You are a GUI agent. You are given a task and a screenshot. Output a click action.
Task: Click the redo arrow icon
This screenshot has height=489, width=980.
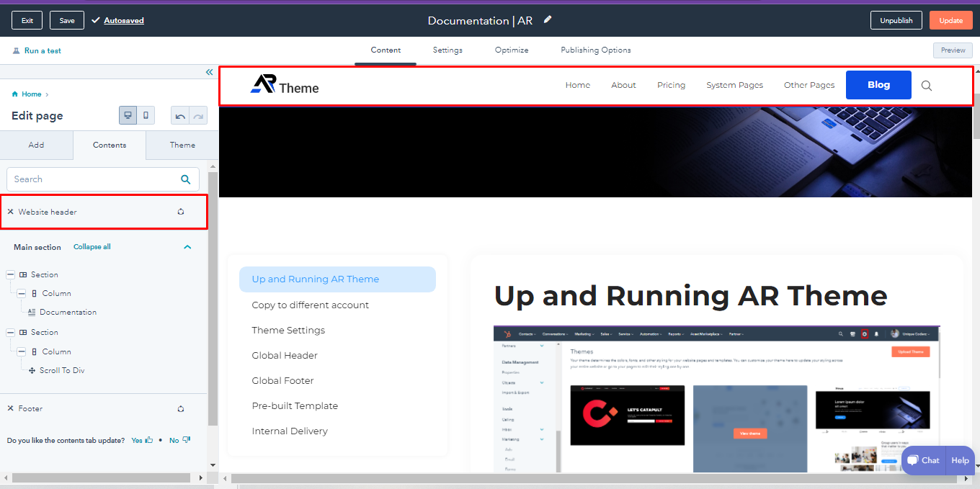click(198, 116)
